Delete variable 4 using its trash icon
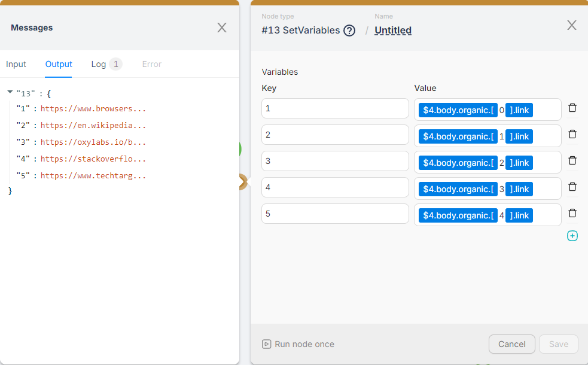Viewport: 588px width, 365px height. [x=572, y=187]
